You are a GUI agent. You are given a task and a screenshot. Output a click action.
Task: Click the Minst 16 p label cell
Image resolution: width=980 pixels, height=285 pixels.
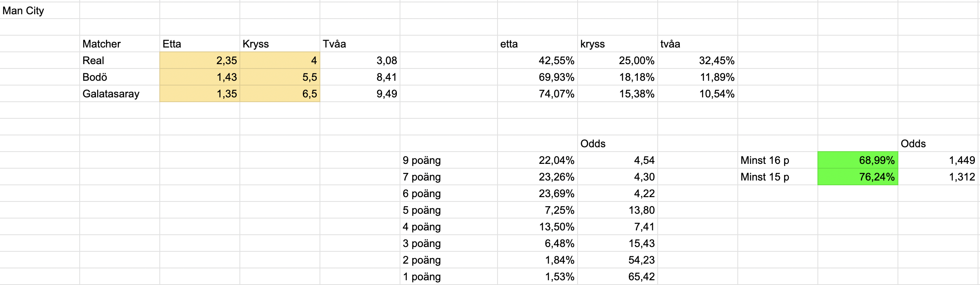point(778,160)
